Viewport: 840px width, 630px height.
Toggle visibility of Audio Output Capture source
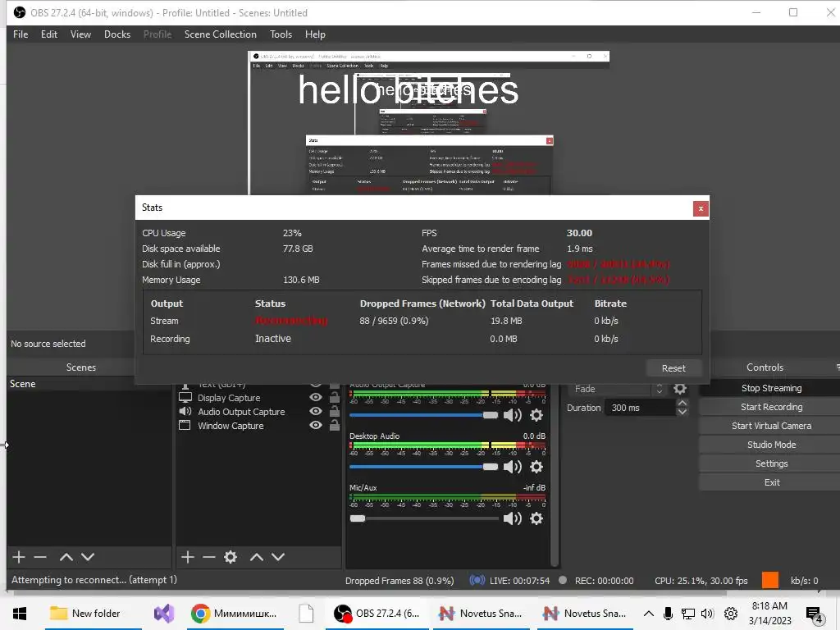(x=316, y=411)
